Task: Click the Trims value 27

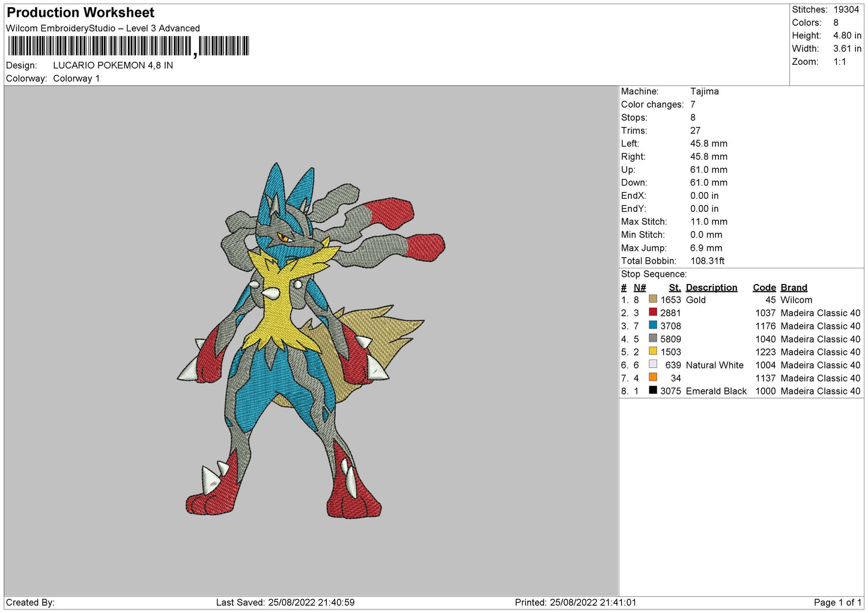Action: click(695, 130)
